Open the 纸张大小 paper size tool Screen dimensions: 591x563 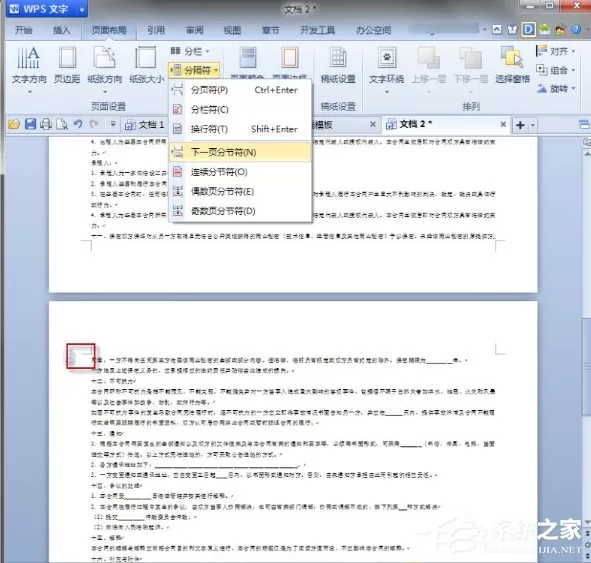point(146,64)
